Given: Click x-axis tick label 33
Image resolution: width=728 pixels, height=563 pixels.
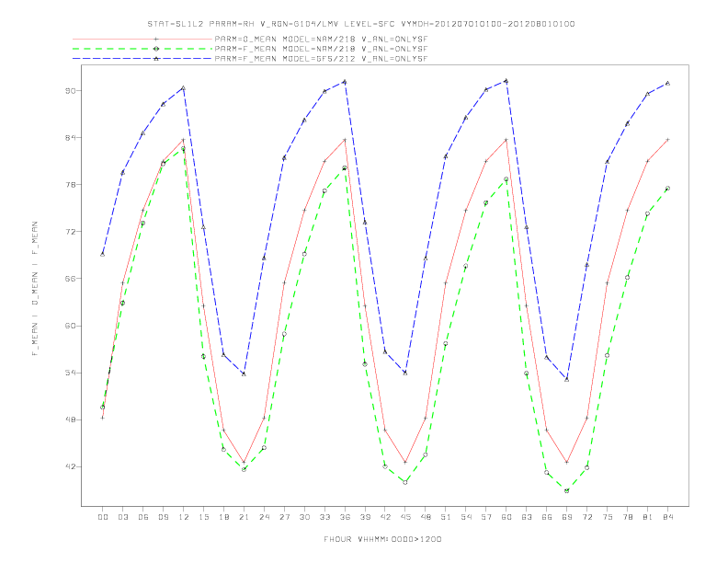Looking at the screenshot, I should click(324, 517).
